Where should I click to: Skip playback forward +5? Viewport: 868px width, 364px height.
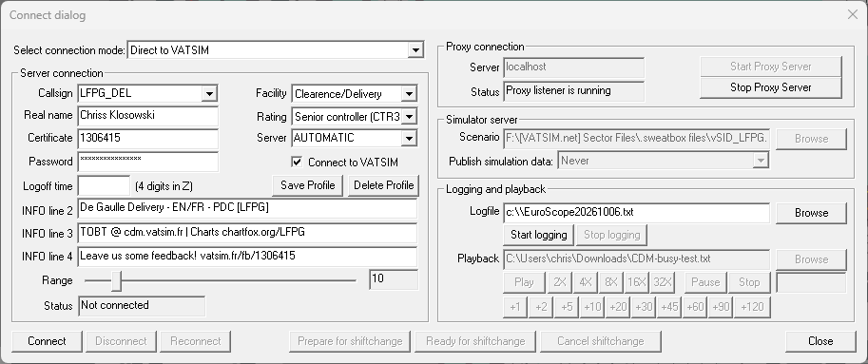tap(567, 307)
